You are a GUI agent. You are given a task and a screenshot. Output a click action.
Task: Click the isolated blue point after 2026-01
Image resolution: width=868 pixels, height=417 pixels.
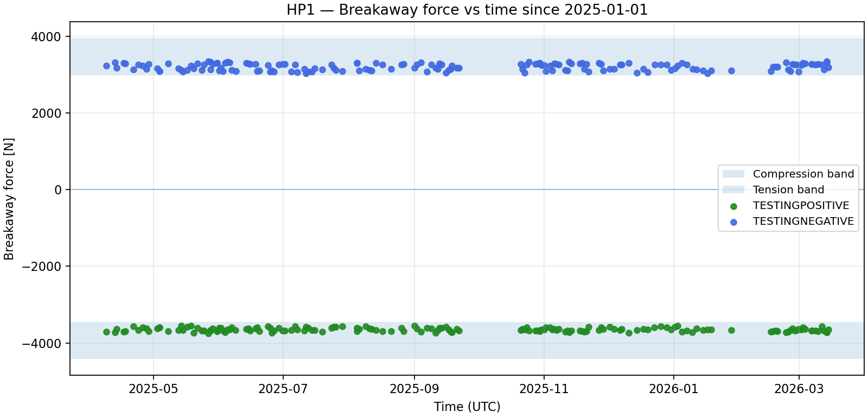point(731,71)
